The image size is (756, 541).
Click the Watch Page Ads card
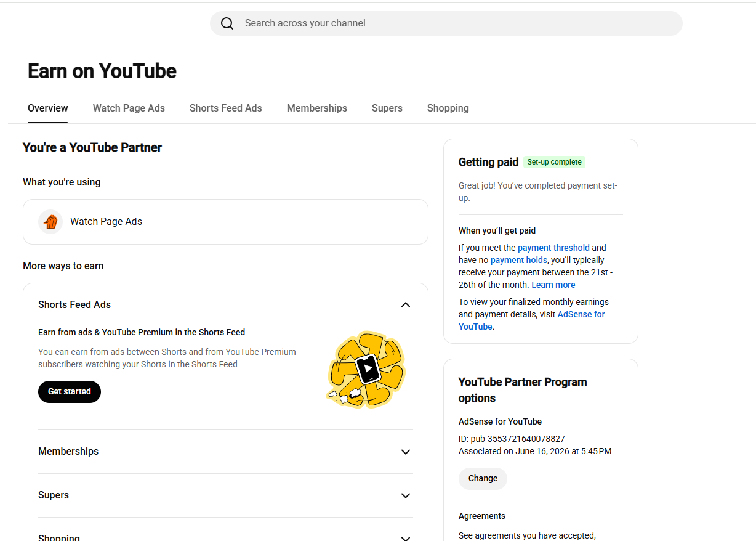click(x=225, y=222)
